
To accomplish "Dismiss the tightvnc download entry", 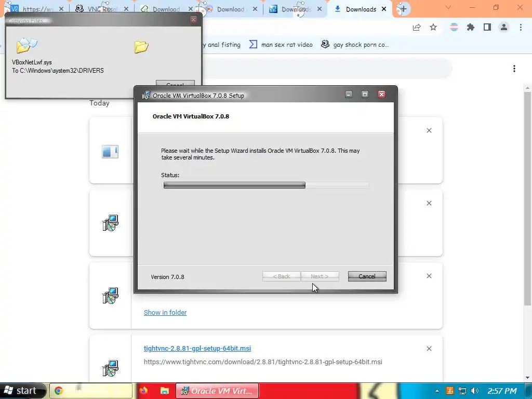I will [x=429, y=349].
